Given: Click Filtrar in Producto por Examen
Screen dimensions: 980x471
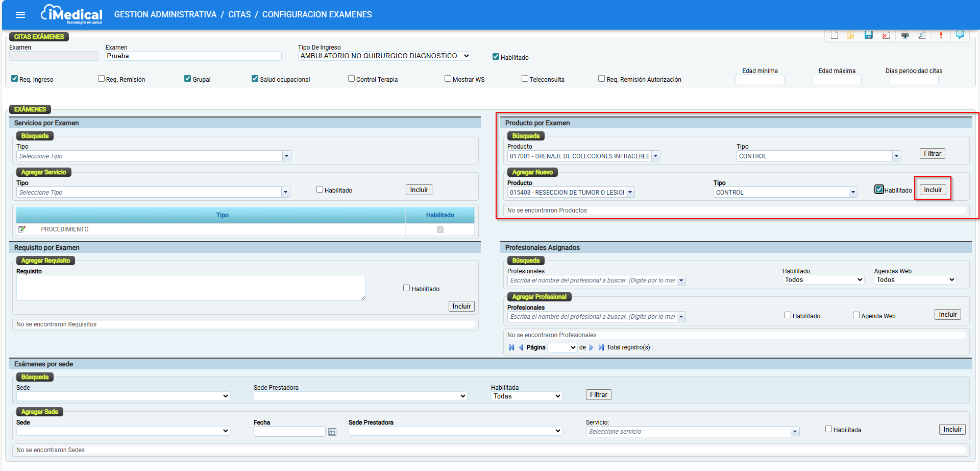Looking at the screenshot, I should pyautogui.click(x=932, y=154).
